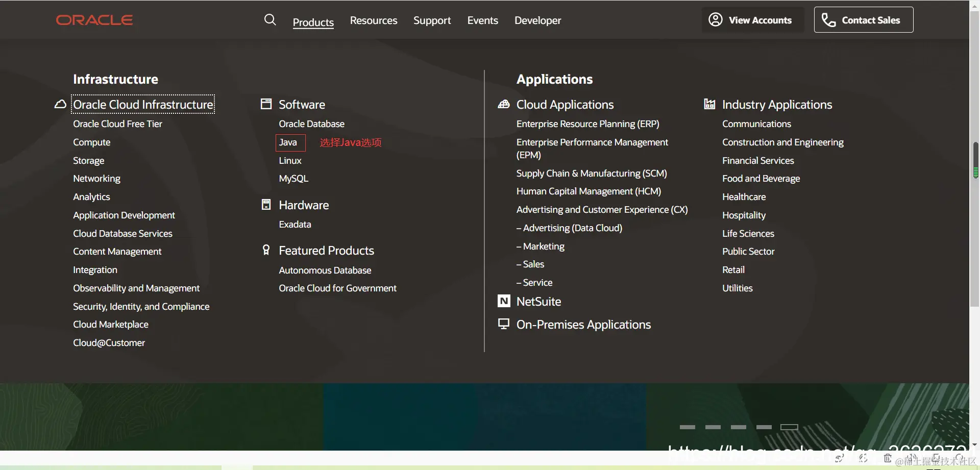Select Application Development
This screenshot has height=470, width=980.
coord(124,215)
